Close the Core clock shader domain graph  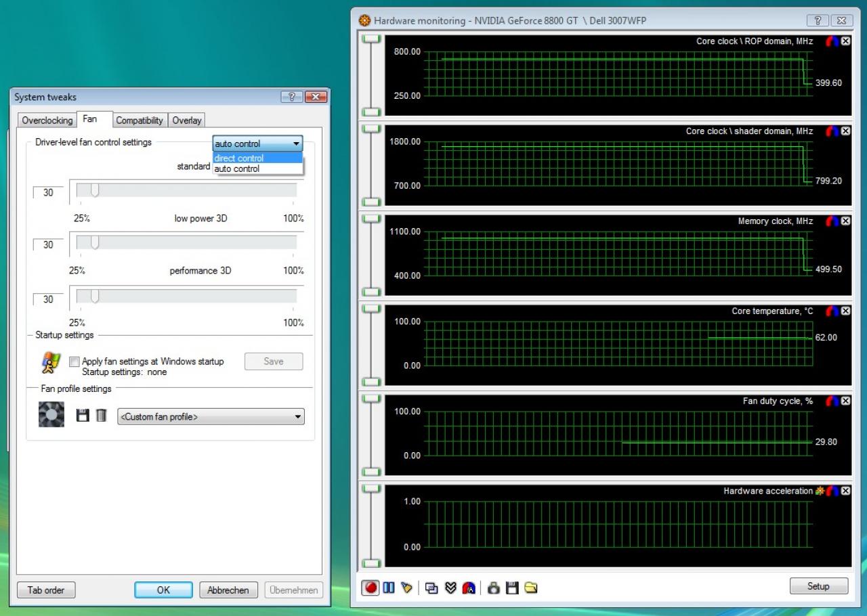coord(845,131)
